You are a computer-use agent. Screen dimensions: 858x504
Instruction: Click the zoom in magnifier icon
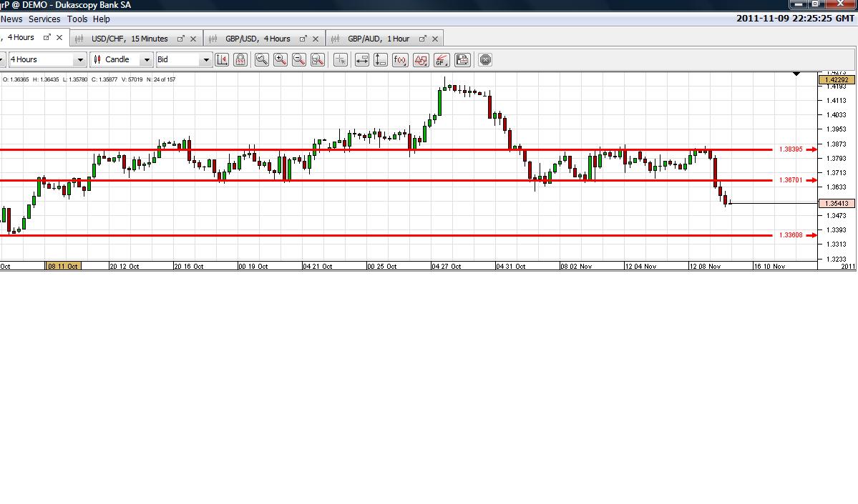[281, 59]
